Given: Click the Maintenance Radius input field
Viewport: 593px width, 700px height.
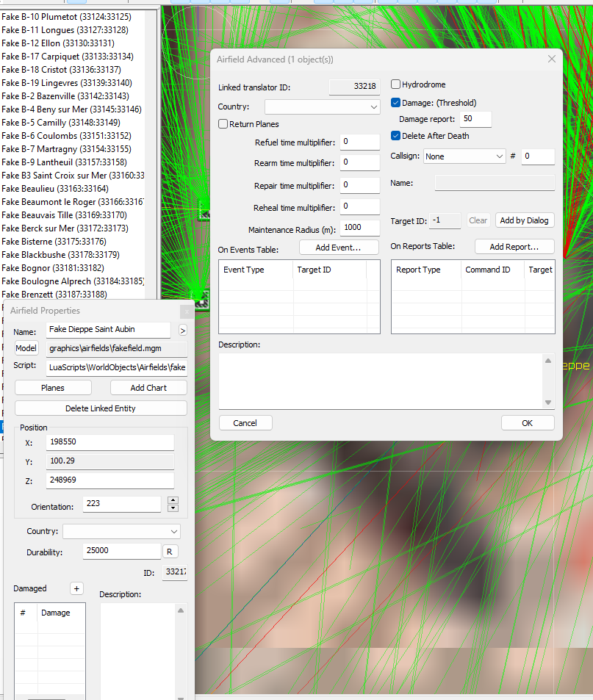Looking at the screenshot, I should [359, 228].
